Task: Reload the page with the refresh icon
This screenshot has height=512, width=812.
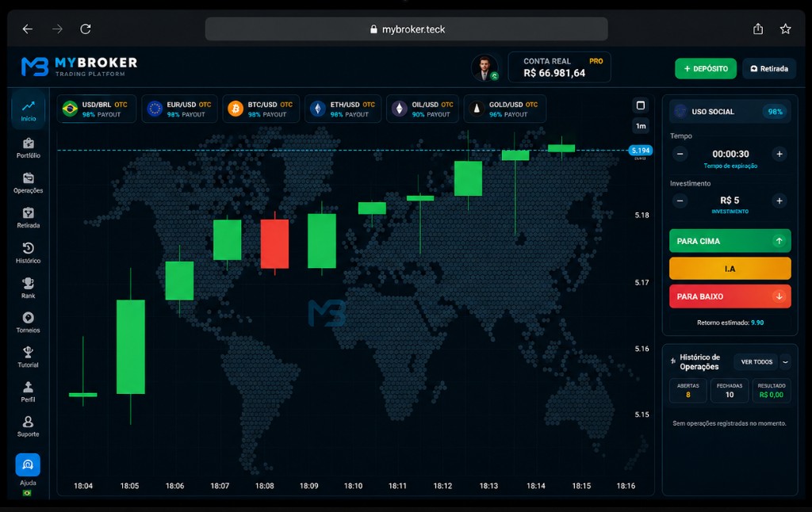Action: pyautogui.click(x=86, y=29)
